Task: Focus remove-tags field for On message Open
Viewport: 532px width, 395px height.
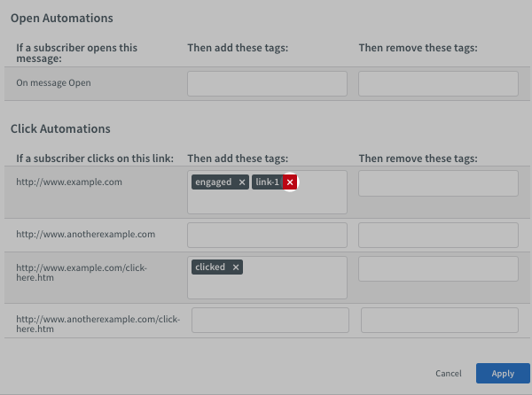Action: coord(438,84)
